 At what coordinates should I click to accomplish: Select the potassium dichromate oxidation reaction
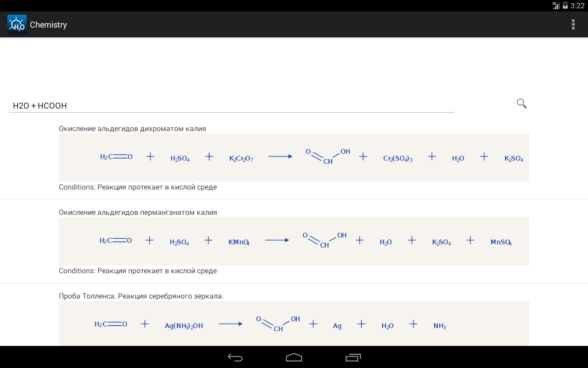[x=294, y=157]
